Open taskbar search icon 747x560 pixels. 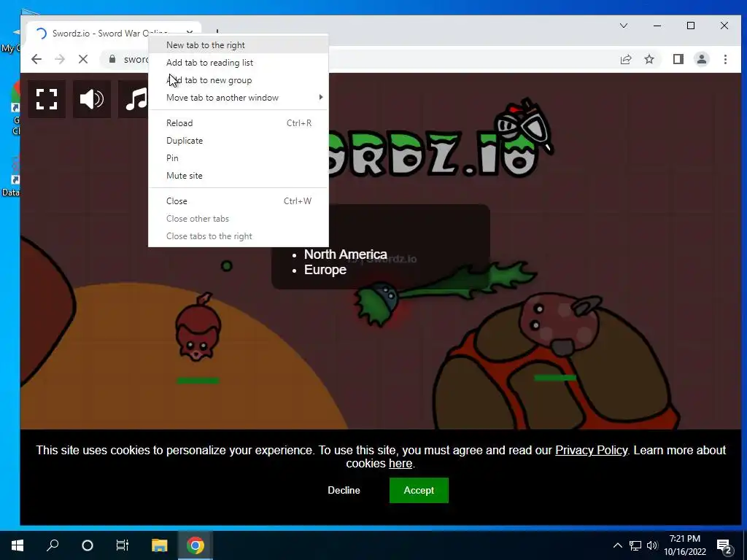(53, 545)
